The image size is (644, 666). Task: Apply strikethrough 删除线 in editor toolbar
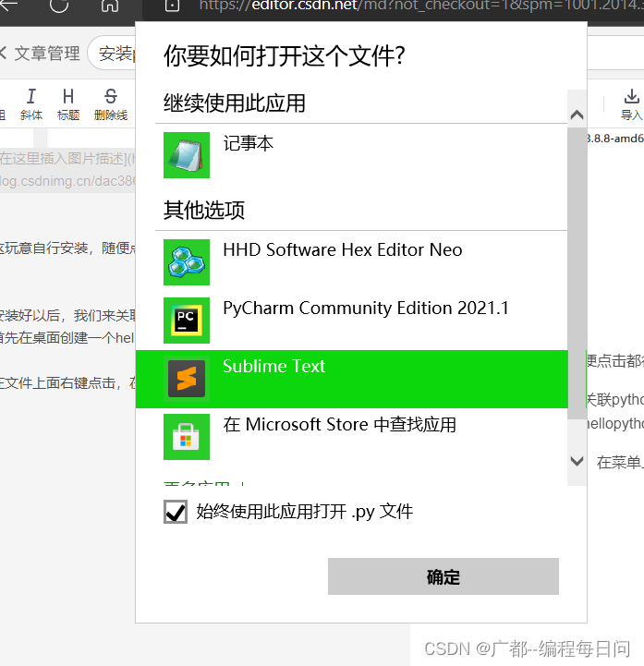111,104
